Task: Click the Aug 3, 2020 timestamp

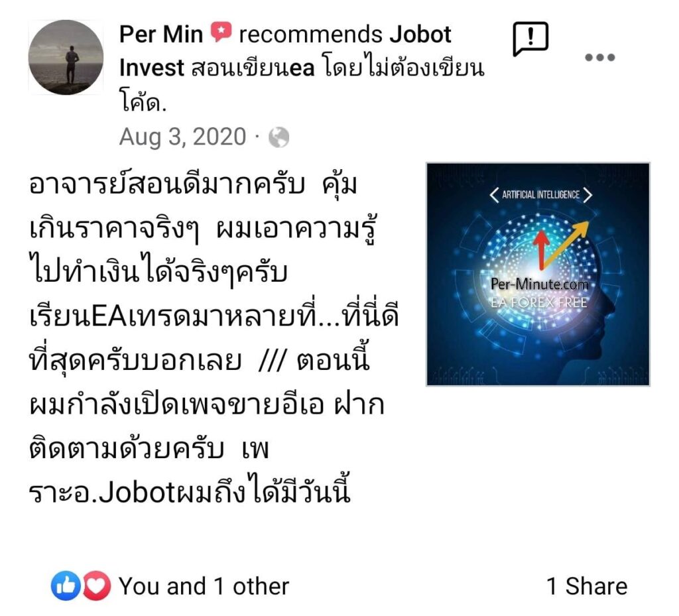Action: click(183, 137)
